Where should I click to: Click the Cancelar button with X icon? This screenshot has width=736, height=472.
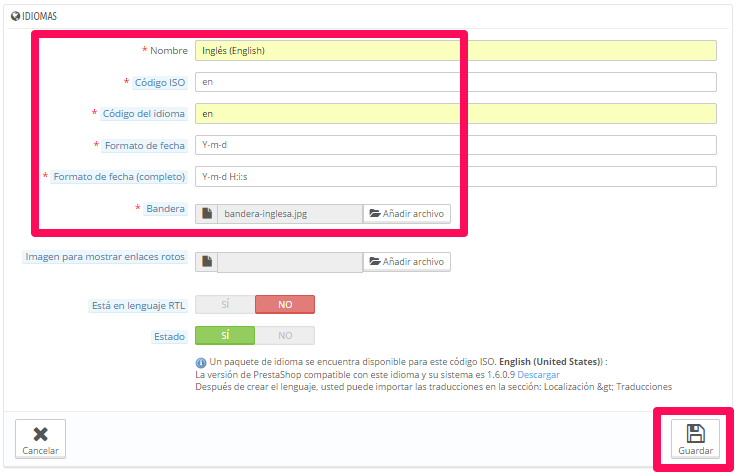(x=40, y=439)
